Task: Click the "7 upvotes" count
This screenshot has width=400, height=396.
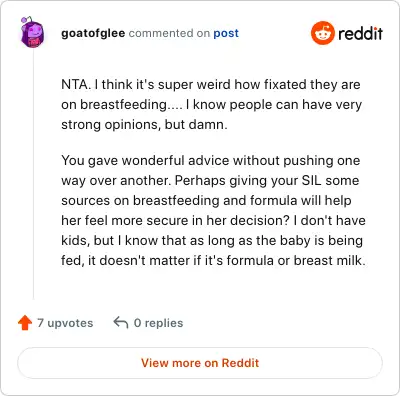Action: point(65,323)
